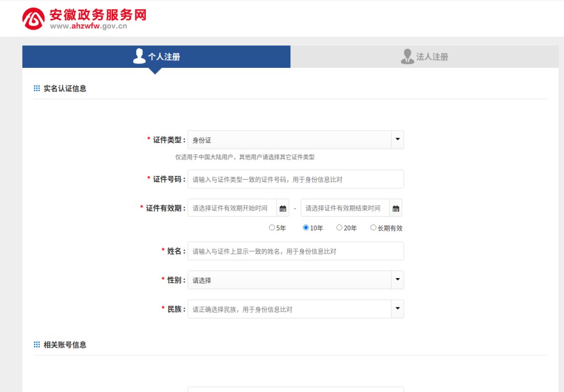Screen dimensions: 564x392
Task: Switch to the 个人注册 tab
Action: pos(156,56)
